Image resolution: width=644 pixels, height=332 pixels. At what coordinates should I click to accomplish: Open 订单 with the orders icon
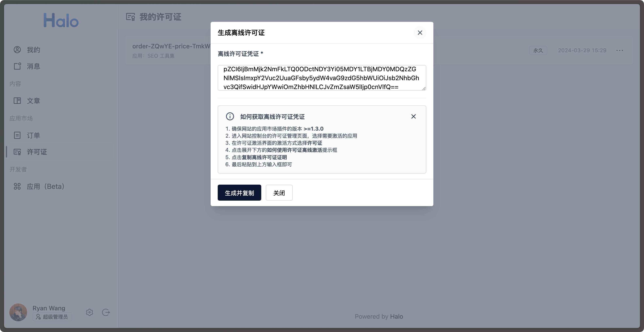[17, 135]
